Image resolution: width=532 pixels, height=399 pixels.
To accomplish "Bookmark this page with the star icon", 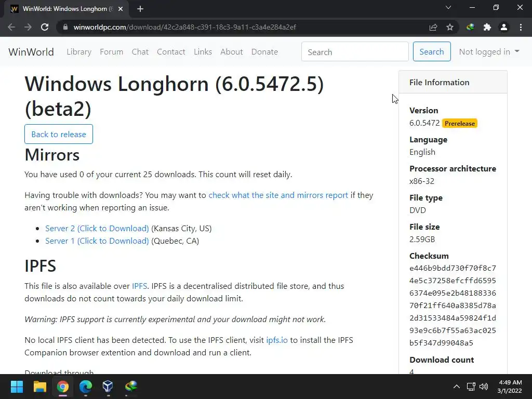I will 450,27.
